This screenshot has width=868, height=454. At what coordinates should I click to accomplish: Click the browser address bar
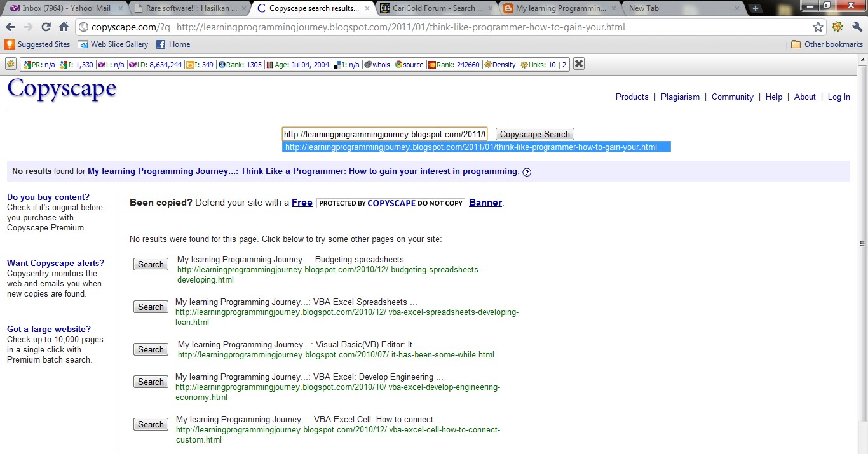point(450,27)
